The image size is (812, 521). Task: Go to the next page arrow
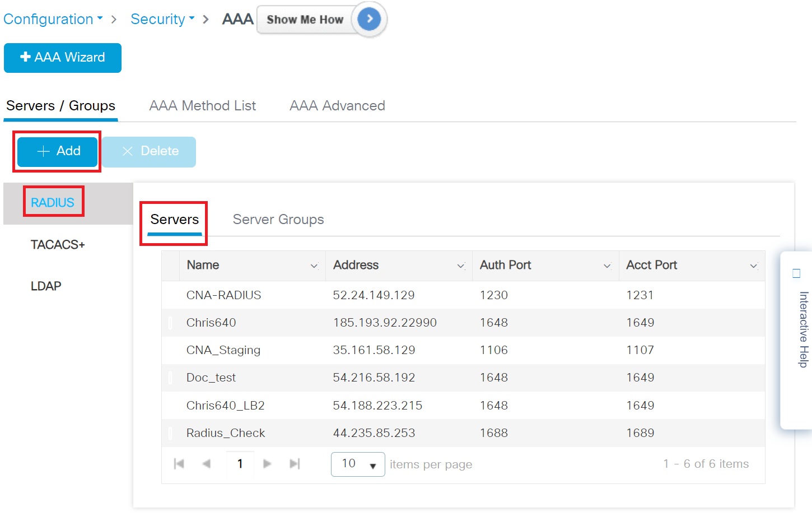(267, 464)
